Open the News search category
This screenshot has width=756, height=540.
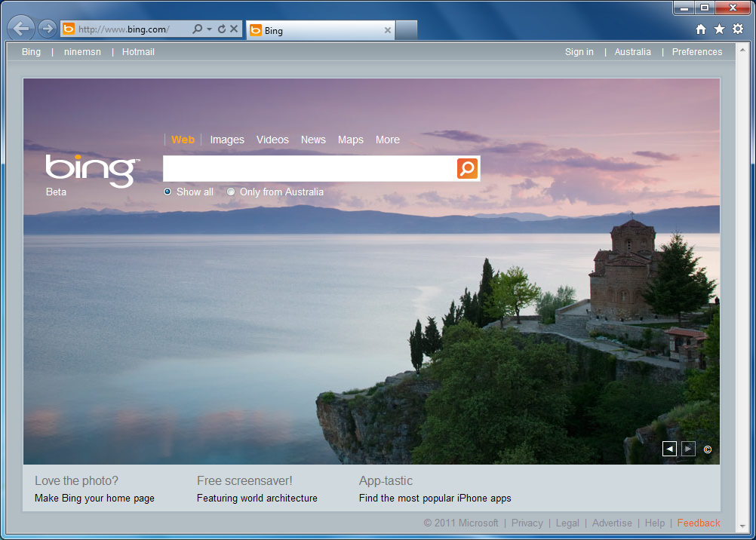point(313,140)
